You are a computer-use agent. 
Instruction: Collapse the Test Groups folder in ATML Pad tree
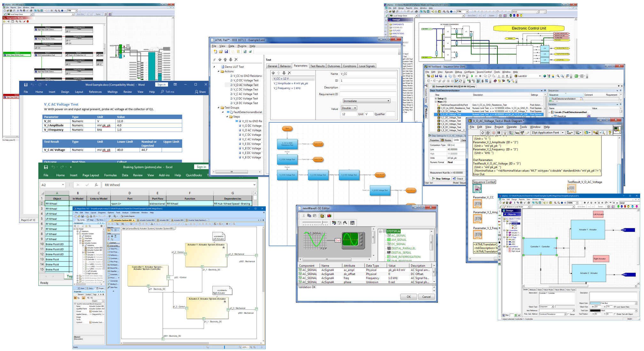pyautogui.click(x=218, y=108)
